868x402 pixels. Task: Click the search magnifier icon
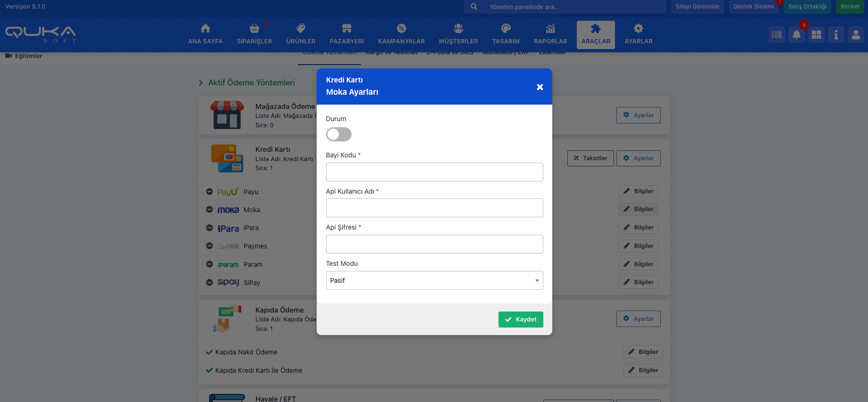tap(474, 7)
